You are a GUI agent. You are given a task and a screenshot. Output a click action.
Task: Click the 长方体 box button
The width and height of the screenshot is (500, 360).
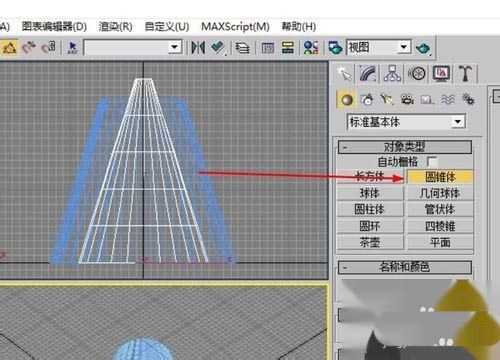point(370,177)
